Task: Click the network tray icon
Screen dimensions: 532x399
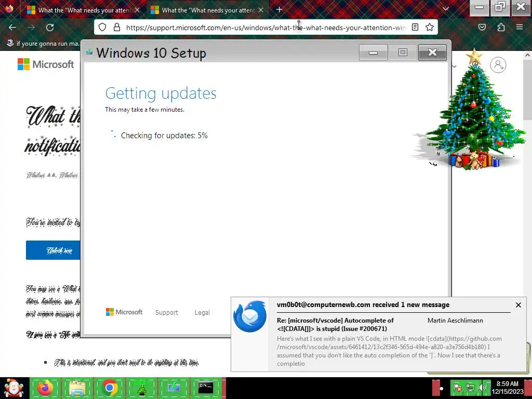Action: pyautogui.click(x=470, y=388)
